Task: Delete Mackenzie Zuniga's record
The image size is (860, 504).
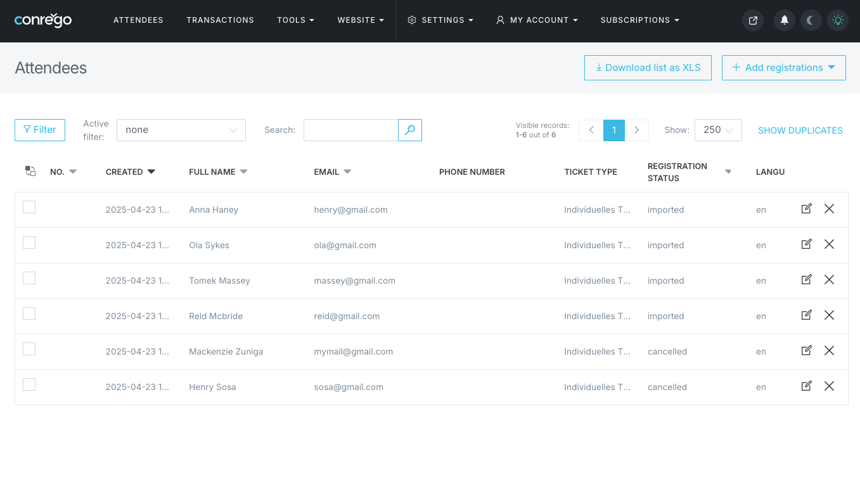Action: coord(829,351)
